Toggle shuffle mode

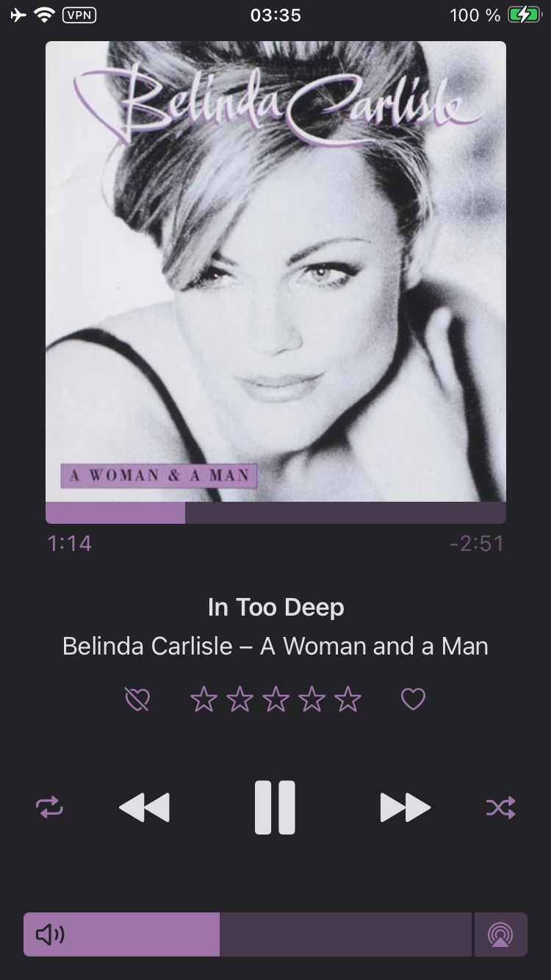click(501, 807)
